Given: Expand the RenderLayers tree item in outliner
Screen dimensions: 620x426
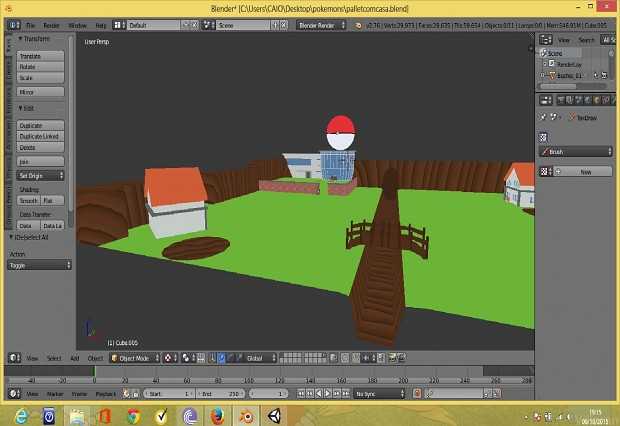Looking at the screenshot, I should click(546, 63).
